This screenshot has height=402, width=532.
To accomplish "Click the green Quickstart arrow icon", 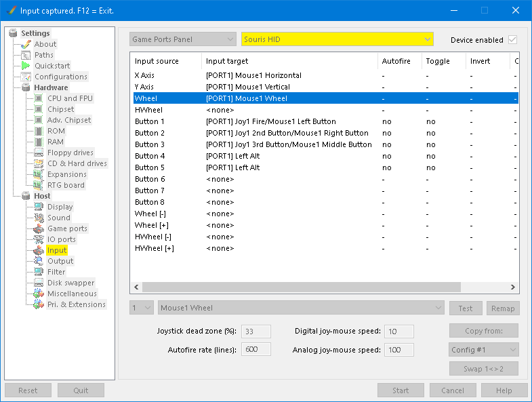I will [26, 66].
